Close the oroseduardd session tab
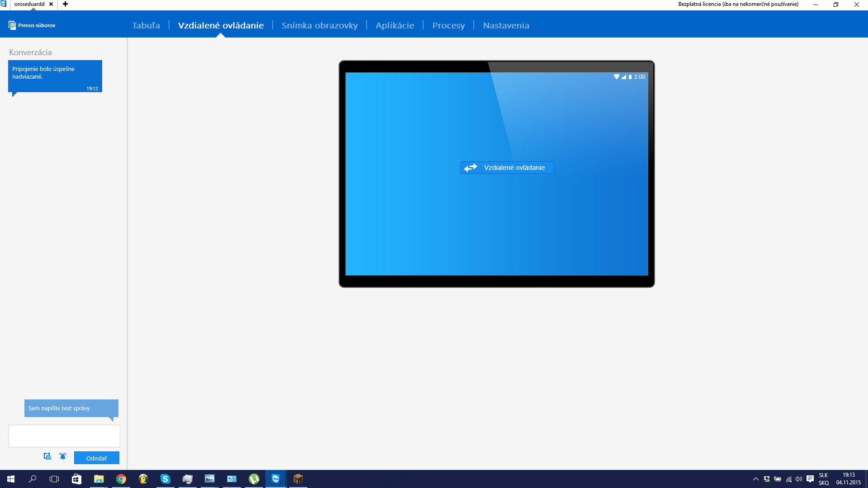Viewport: 868px width, 488px height. click(x=51, y=4)
